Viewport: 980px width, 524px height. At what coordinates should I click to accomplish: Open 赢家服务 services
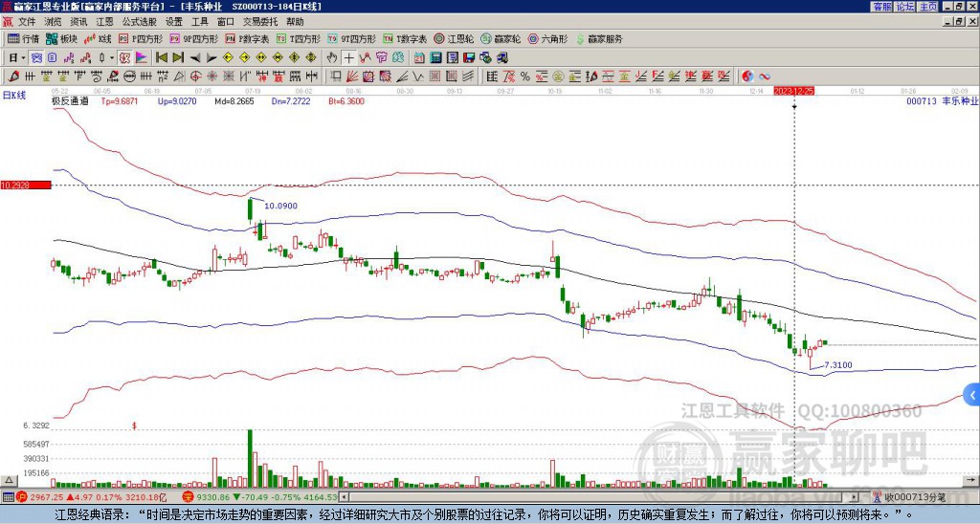[x=598, y=38]
